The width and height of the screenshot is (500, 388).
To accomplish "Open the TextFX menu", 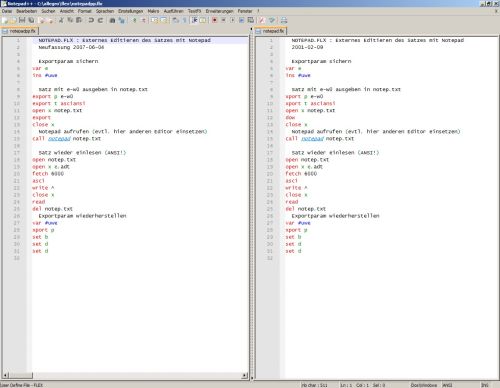I will [x=194, y=11].
